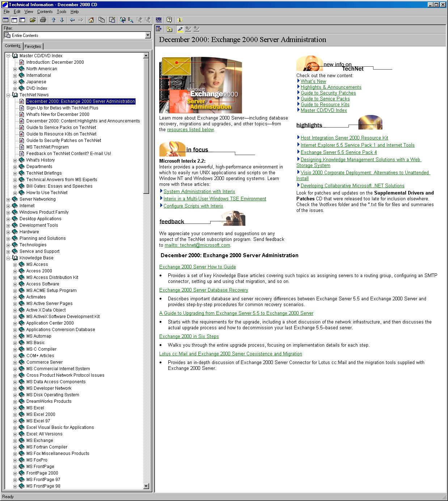Open the File menu
The width and height of the screenshot is (448, 501).
7,12
